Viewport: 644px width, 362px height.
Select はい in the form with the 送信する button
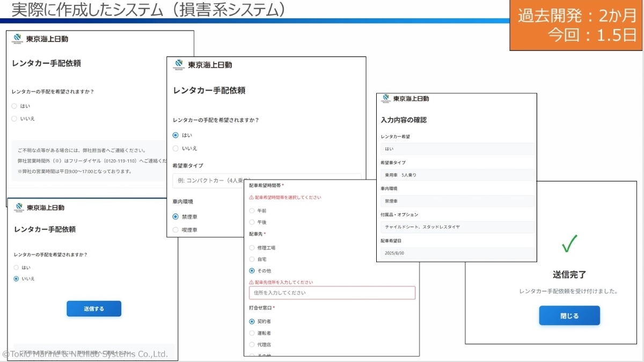[16, 267]
